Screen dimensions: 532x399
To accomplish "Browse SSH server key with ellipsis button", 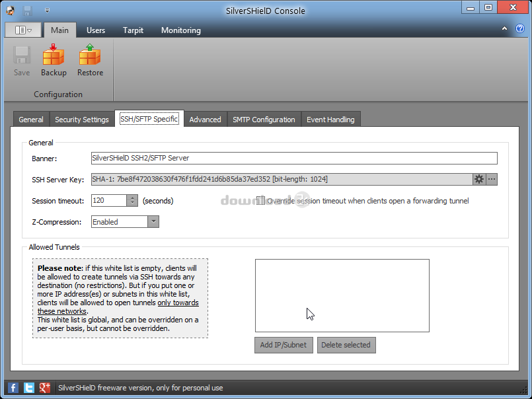I will (492, 179).
